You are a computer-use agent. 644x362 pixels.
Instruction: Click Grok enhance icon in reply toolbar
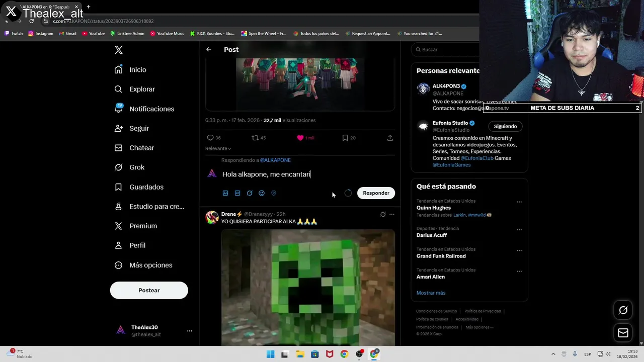(250, 193)
